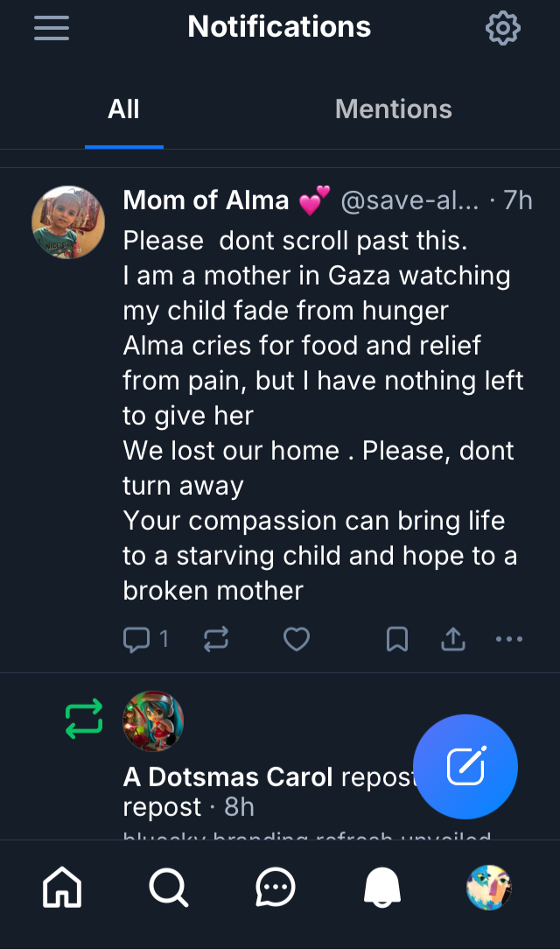Open the Chat messages

click(275, 889)
